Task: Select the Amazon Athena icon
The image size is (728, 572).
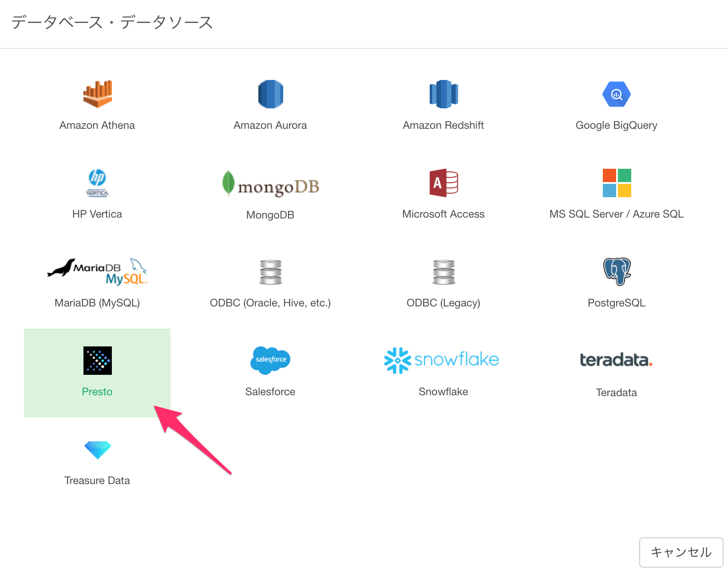Action: (97, 94)
